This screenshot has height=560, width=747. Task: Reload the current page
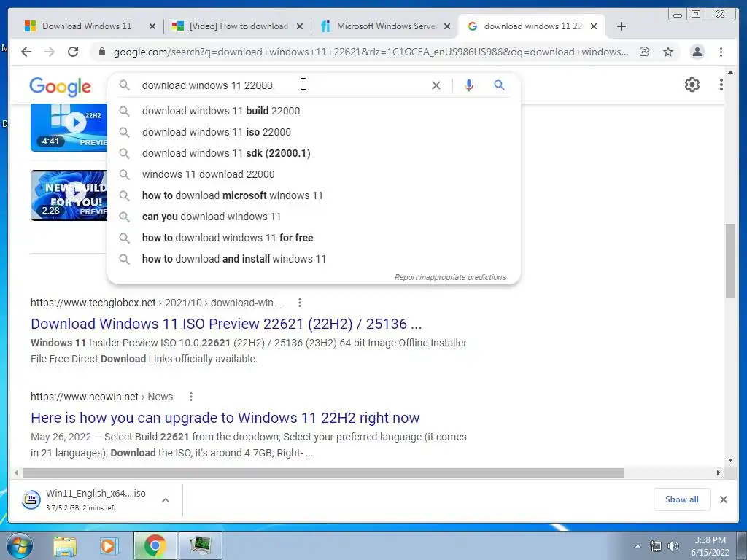tap(73, 52)
